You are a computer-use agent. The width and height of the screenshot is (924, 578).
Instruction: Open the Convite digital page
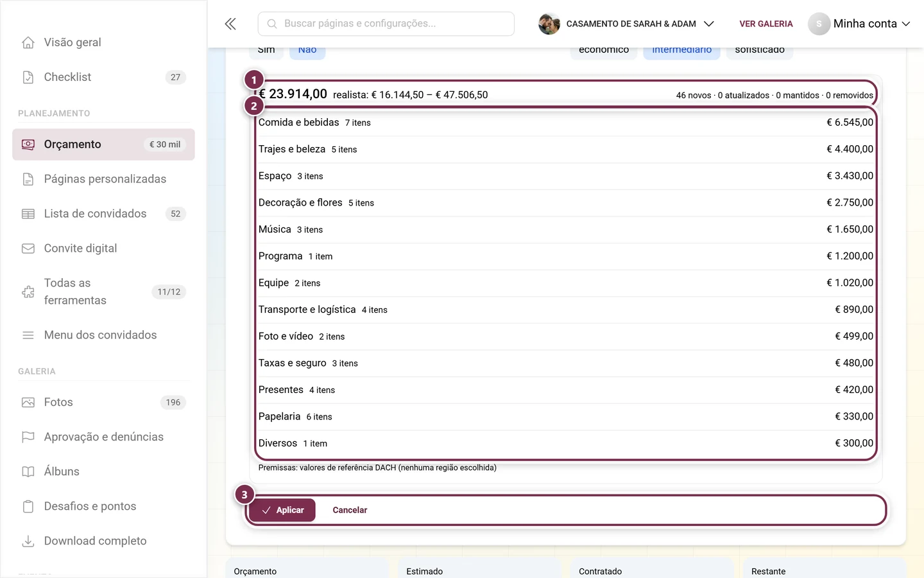pyautogui.click(x=103, y=249)
